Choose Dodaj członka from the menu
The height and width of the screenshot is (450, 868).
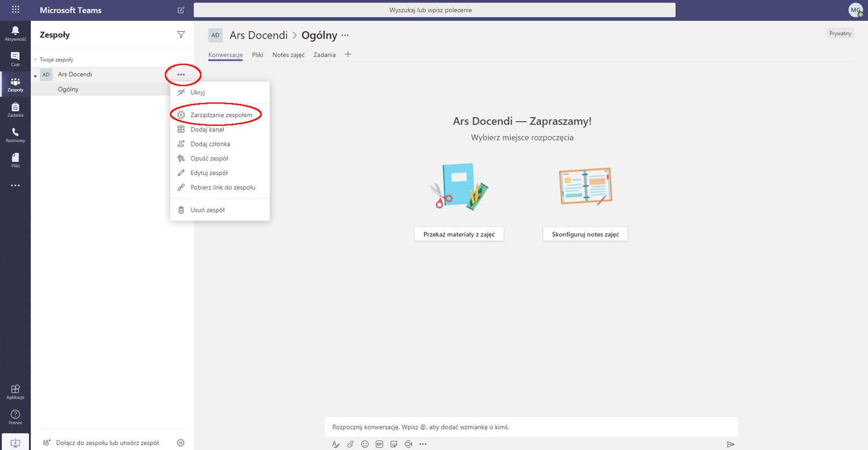point(220,144)
